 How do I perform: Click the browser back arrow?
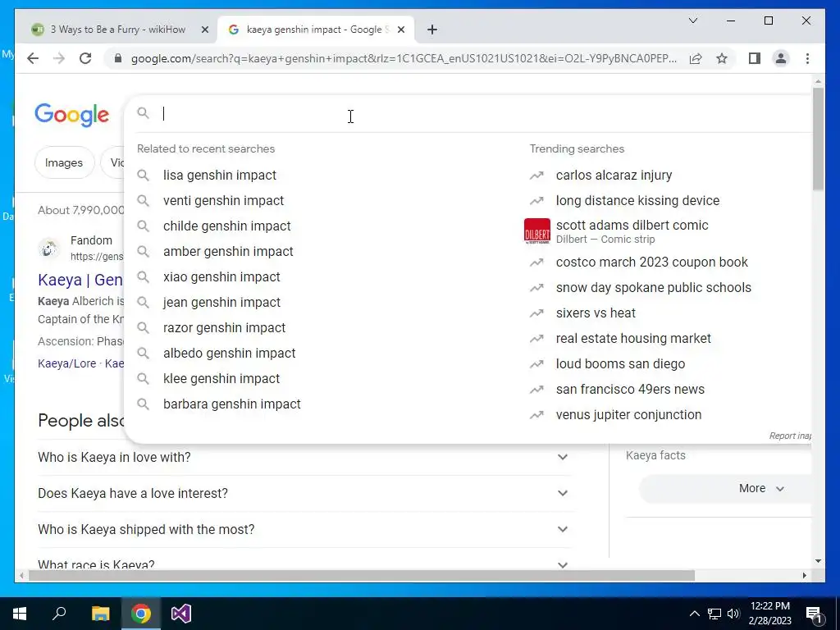33,58
